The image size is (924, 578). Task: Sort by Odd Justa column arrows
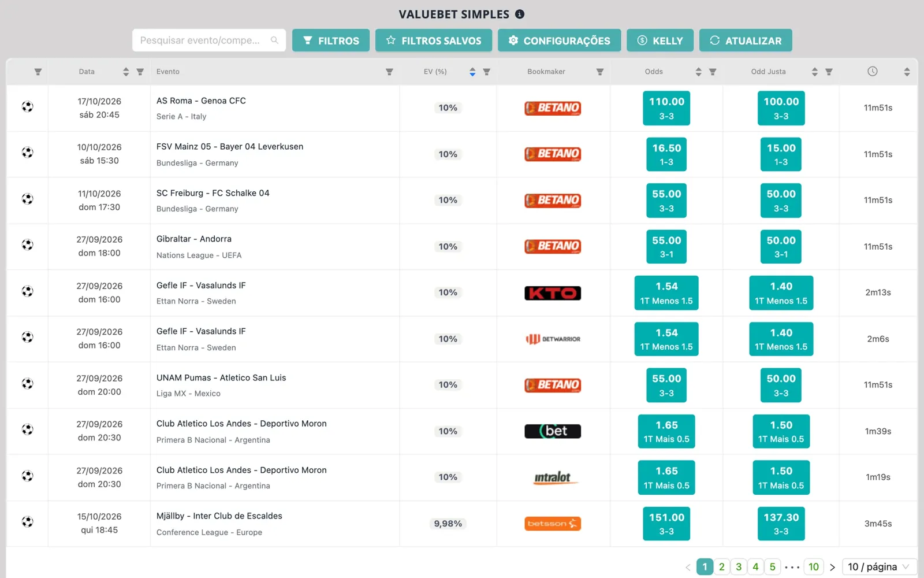click(x=815, y=72)
